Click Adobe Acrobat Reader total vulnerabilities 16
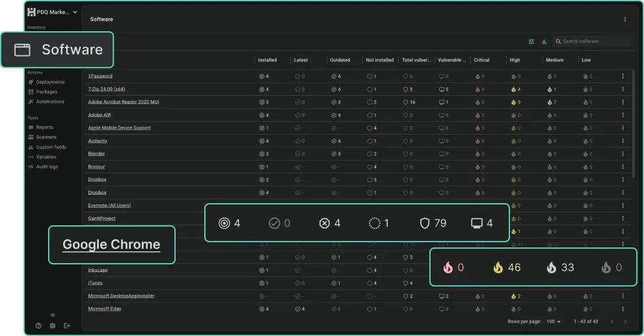The image size is (644, 336). tap(409, 102)
